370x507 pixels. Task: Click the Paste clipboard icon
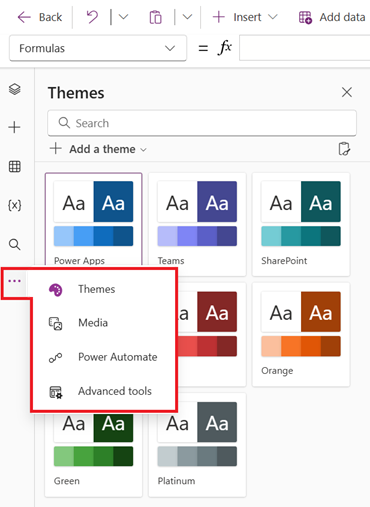click(155, 17)
